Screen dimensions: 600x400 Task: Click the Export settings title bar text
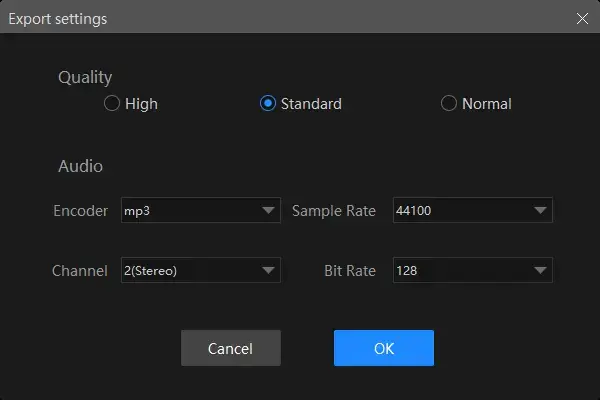pos(59,18)
